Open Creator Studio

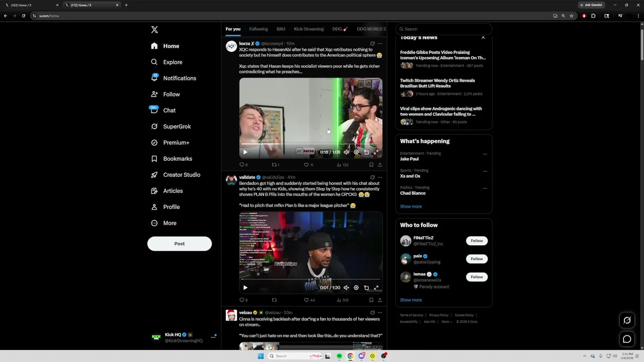tap(176, 174)
